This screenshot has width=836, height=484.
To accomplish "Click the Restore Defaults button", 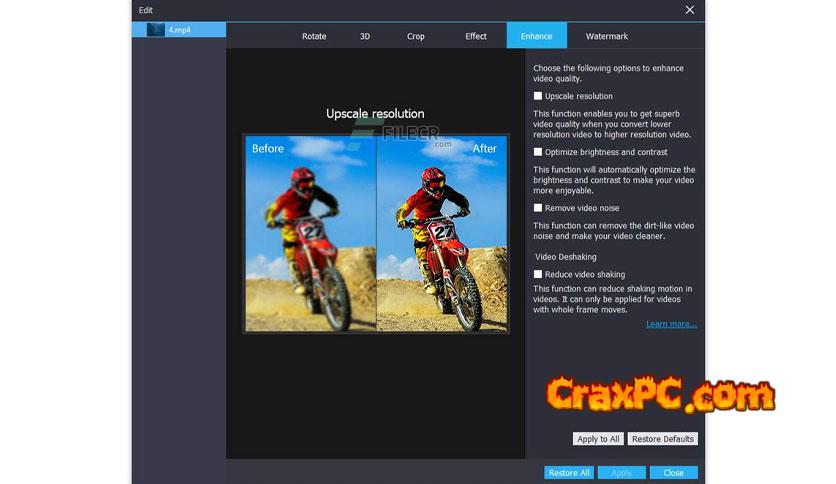I will pos(663,439).
